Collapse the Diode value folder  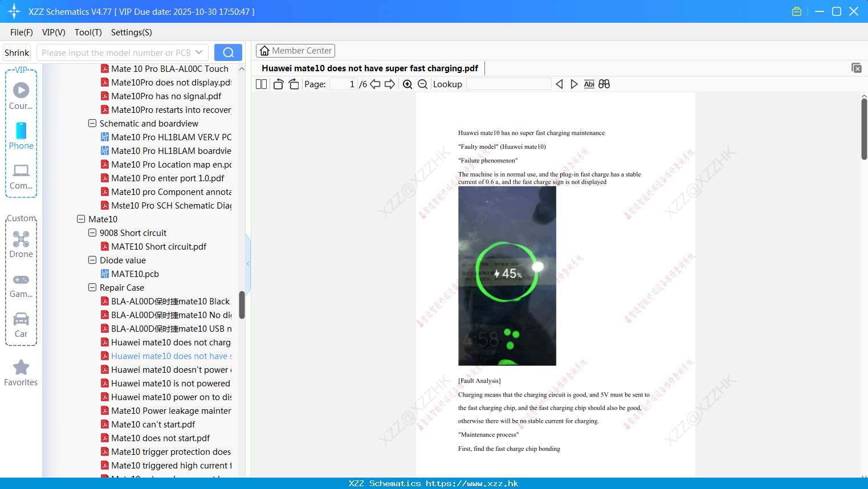[92, 260]
